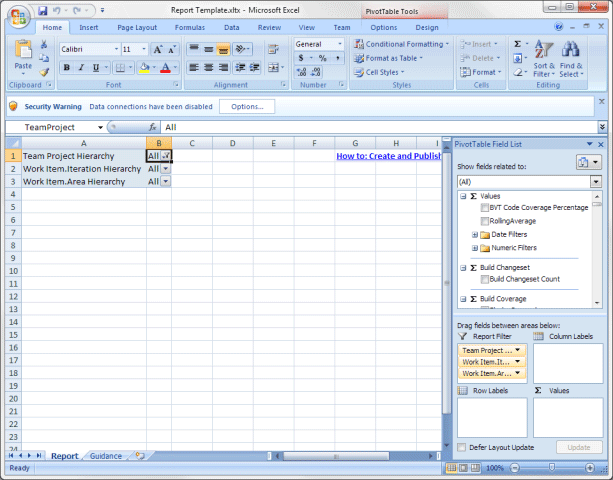Click the Align Text Right icon
613x480 pixels.
223,68
